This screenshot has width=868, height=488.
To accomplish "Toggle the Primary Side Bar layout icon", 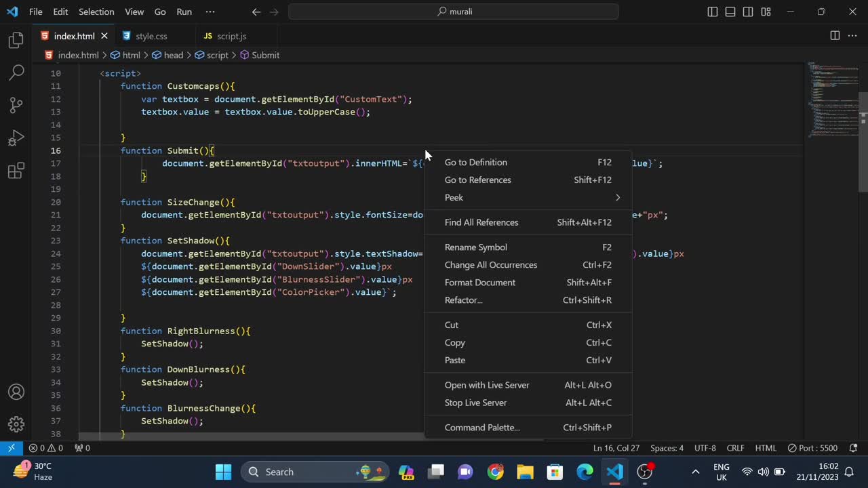I will pos(713,12).
